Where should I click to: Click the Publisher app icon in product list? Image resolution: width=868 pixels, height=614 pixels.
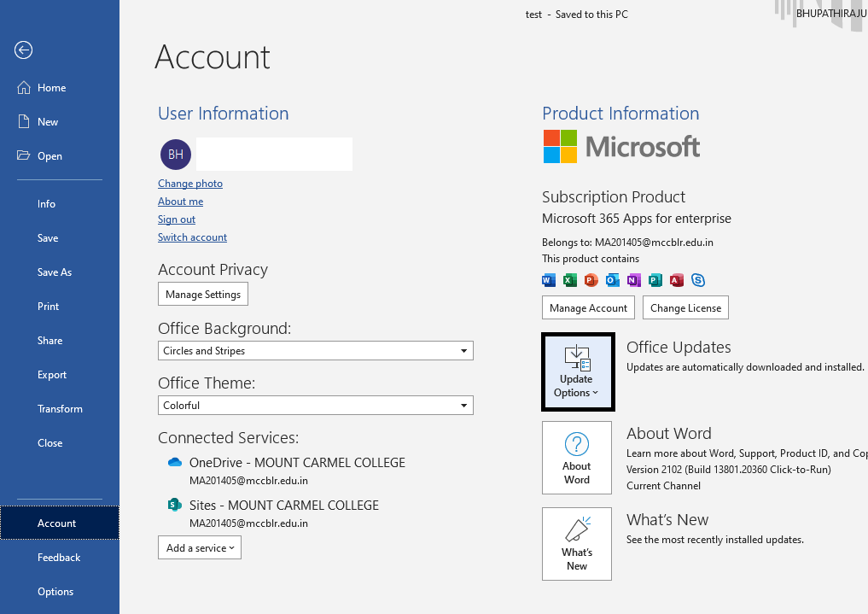655,280
